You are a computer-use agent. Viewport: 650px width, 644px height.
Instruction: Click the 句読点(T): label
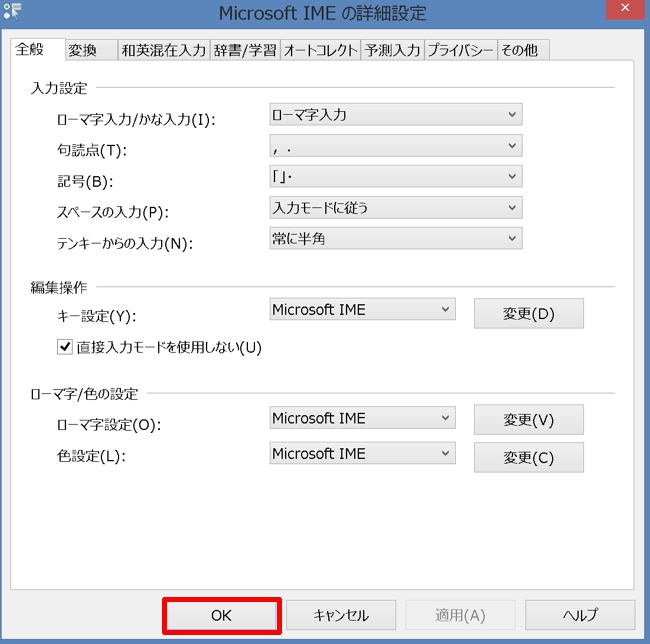(x=92, y=150)
